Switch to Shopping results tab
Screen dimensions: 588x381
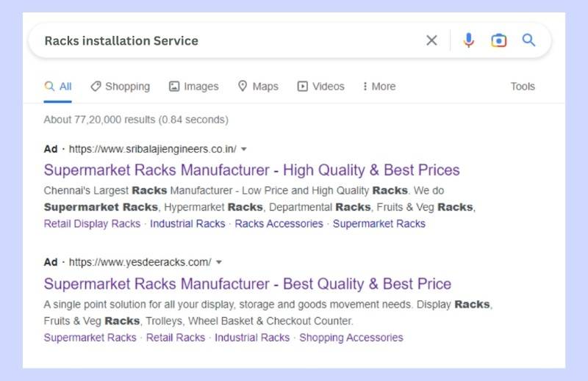(121, 87)
